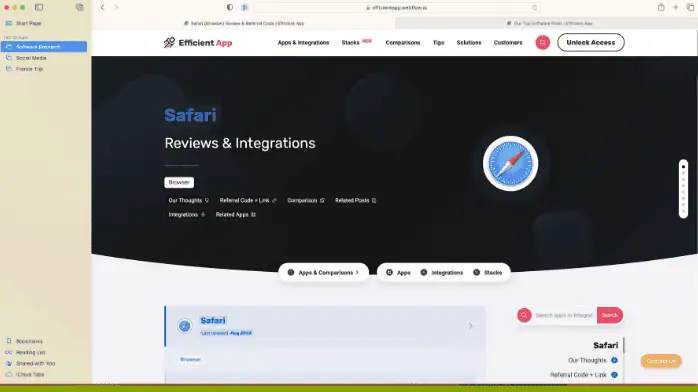This screenshot has width=698, height=392.
Task: Select the Integrations pill option
Action: pos(442,272)
